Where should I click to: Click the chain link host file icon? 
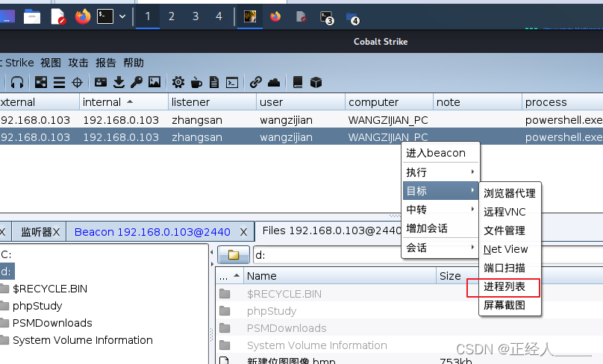point(256,82)
